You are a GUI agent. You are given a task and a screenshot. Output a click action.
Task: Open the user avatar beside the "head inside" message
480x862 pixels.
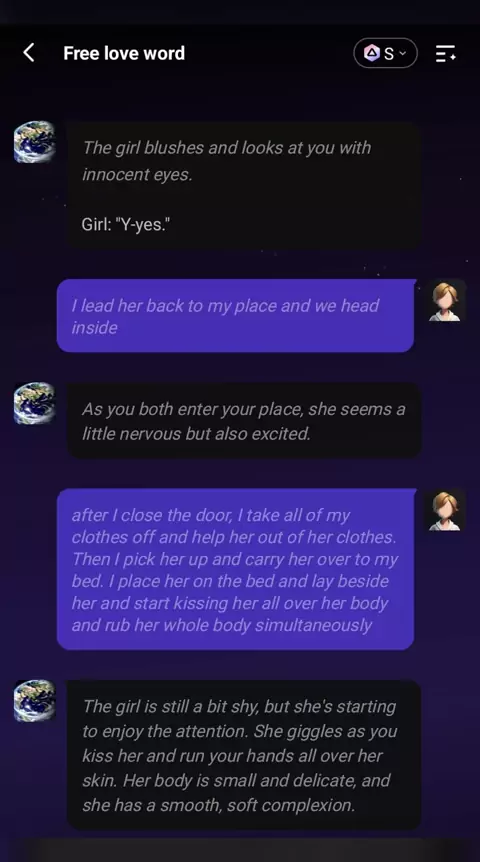(x=446, y=301)
